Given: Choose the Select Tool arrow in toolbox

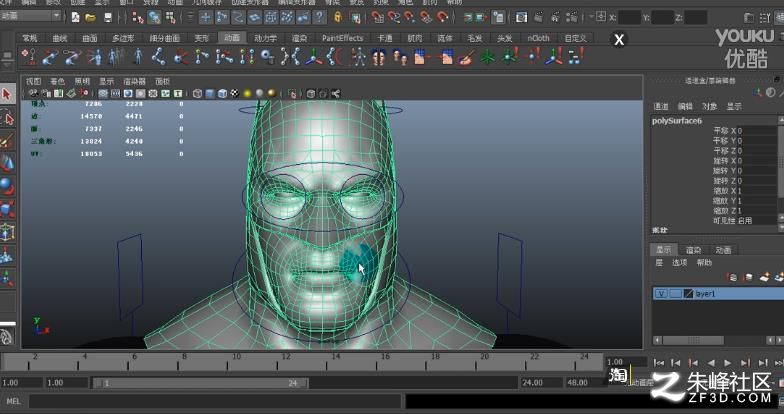Looking at the screenshot, I should (x=7, y=94).
